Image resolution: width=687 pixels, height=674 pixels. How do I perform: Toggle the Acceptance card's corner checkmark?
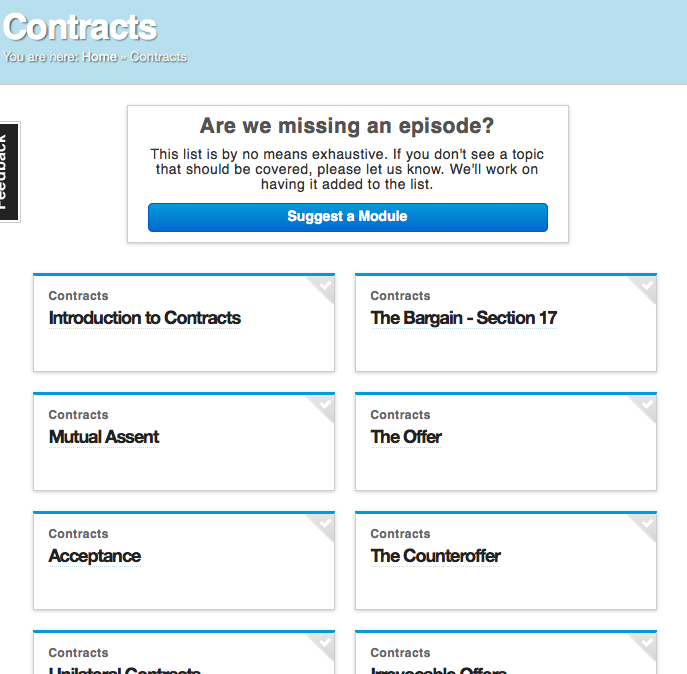click(325, 523)
